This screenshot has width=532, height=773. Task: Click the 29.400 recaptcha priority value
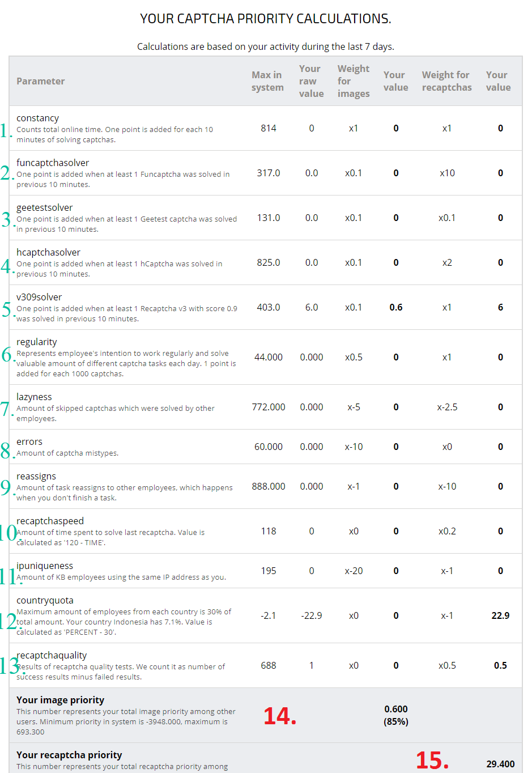click(500, 764)
